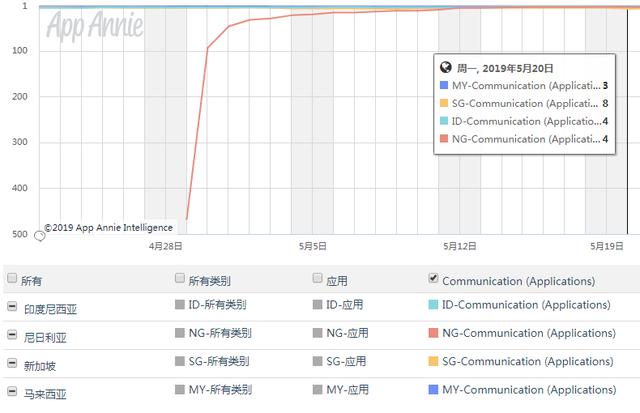Toggle the NG-应用 gray series square
The image size is (640, 413).
coord(318,333)
